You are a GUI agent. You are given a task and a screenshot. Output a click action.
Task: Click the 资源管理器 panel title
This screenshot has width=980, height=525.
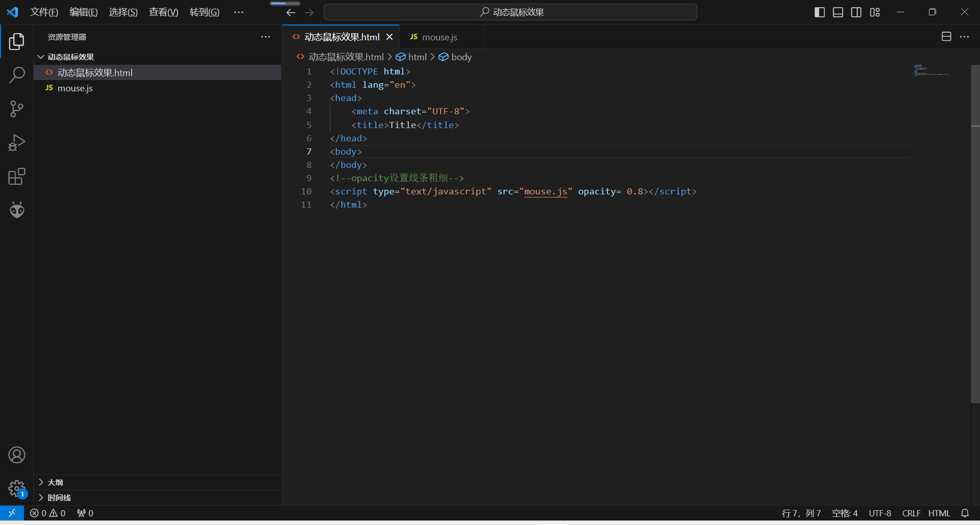tap(67, 37)
